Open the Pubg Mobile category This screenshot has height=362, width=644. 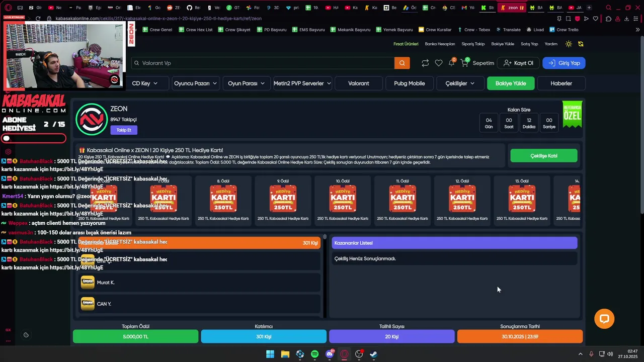[x=410, y=83]
